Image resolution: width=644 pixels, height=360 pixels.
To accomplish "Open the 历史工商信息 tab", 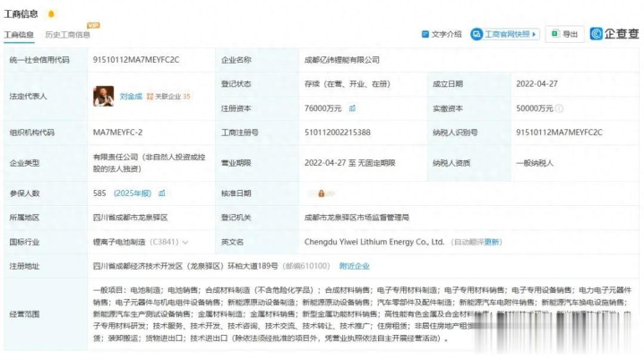I will pyautogui.click(x=68, y=35).
